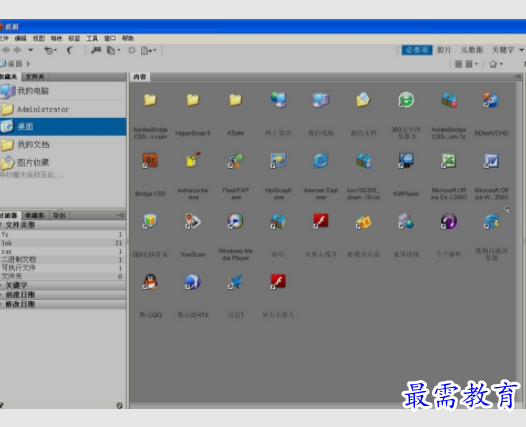Go forward using the forward arrow
This screenshot has height=427, width=526.
click(x=17, y=50)
